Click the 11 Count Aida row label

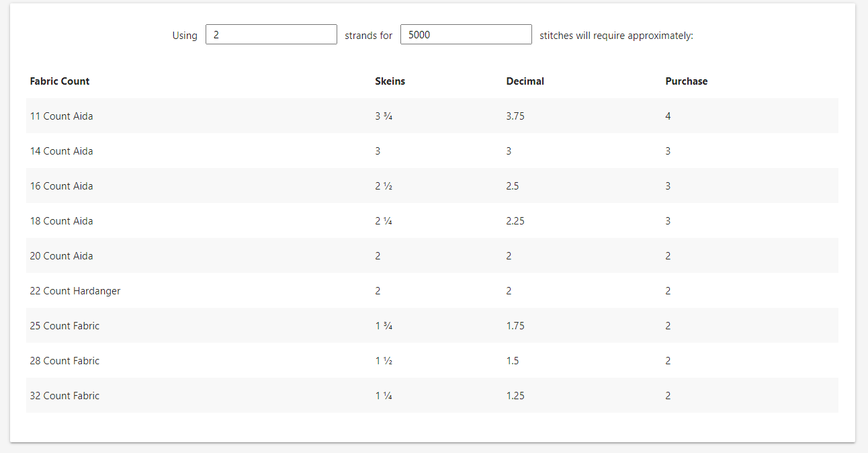[61, 116]
